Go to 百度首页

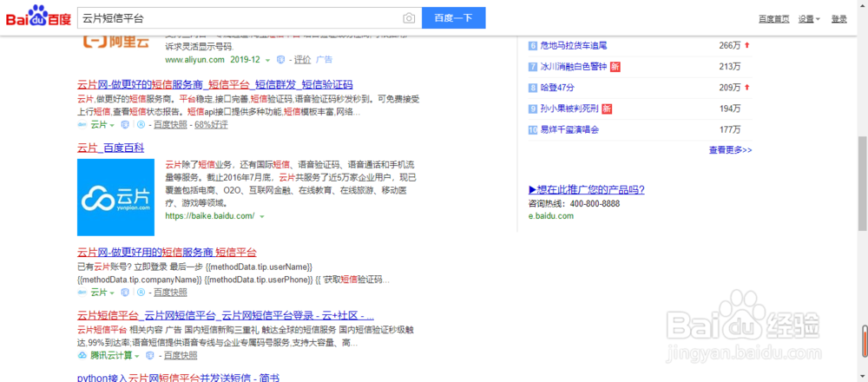(x=774, y=19)
